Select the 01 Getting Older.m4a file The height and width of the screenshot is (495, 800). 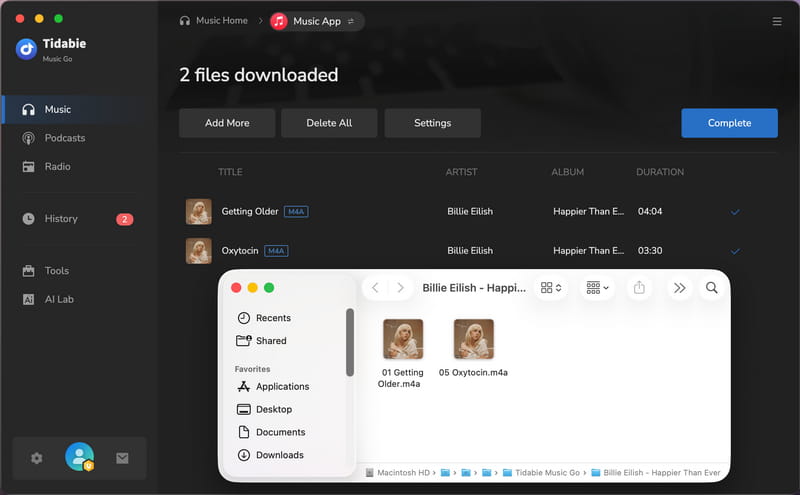pos(402,354)
